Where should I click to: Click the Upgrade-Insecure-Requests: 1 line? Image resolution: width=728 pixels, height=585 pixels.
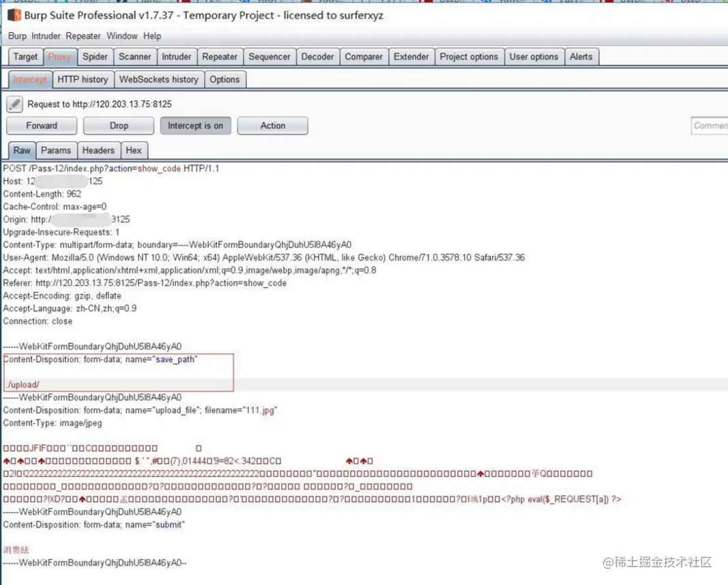pos(61,232)
